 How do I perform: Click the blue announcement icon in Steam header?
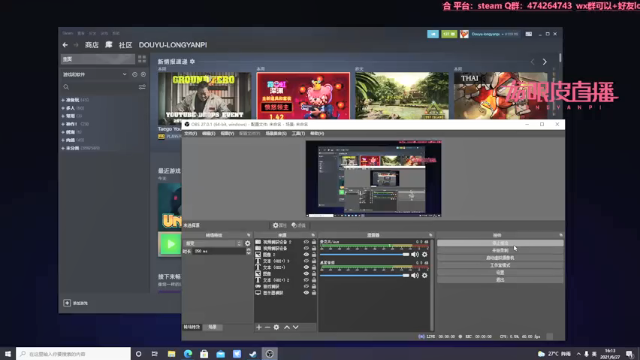(433, 34)
